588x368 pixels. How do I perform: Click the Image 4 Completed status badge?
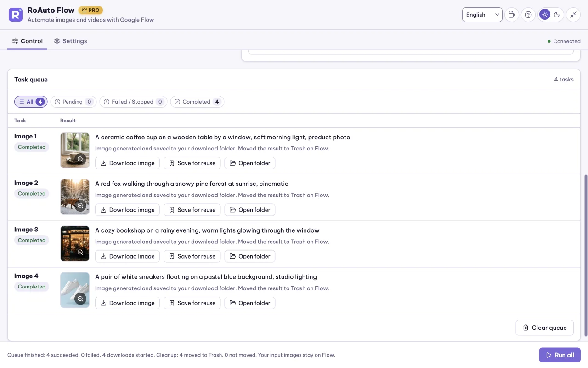point(32,287)
